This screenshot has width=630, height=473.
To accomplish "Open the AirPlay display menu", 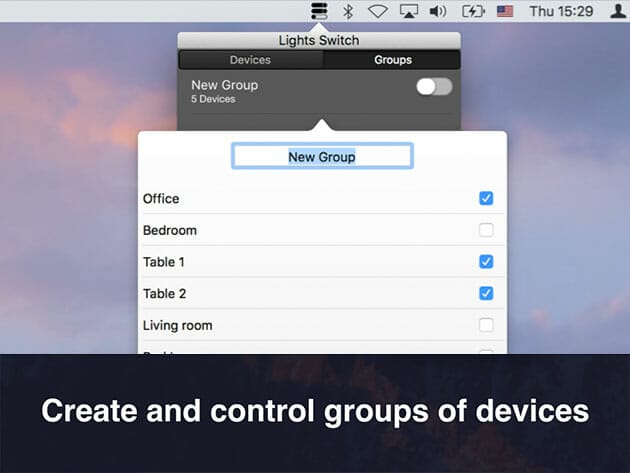I will [408, 11].
